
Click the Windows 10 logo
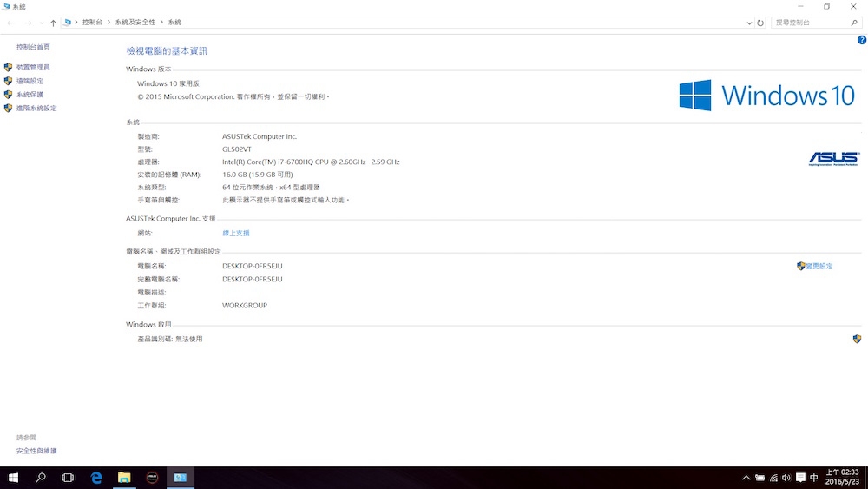[x=767, y=96]
